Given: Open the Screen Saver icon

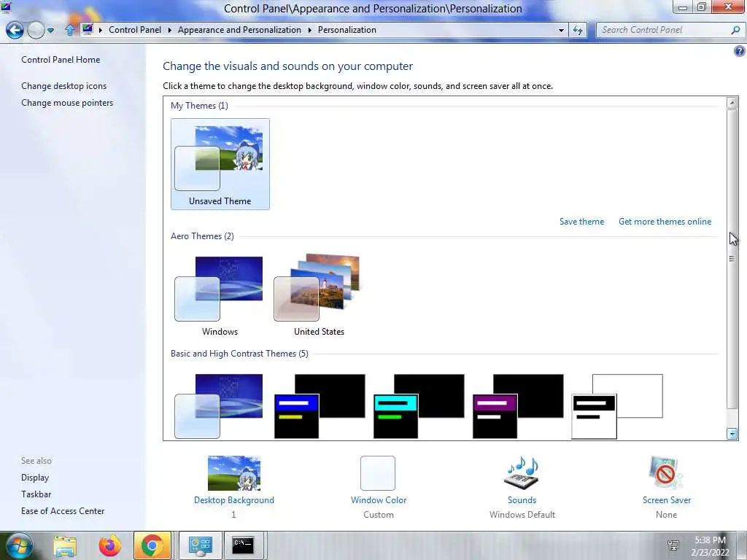Looking at the screenshot, I should [x=666, y=472].
